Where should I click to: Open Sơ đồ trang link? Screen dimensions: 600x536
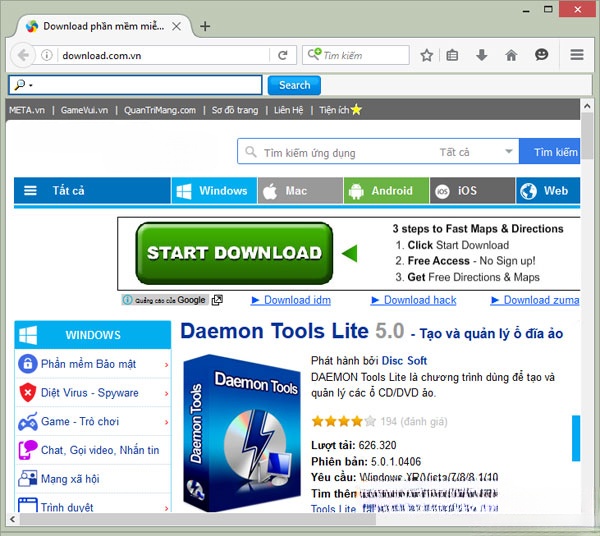235,110
